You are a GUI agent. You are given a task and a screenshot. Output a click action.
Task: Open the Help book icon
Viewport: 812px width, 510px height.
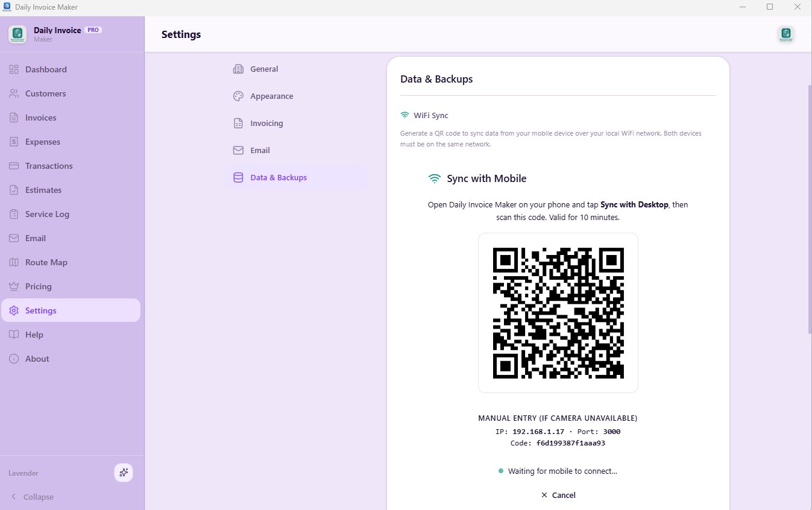(x=13, y=335)
